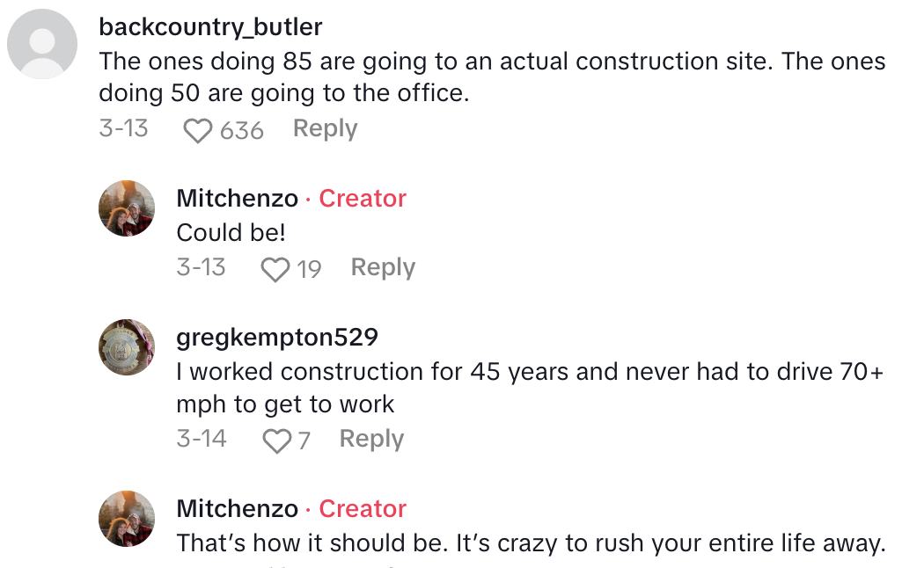Open the gregkempton529 username link

point(277,337)
